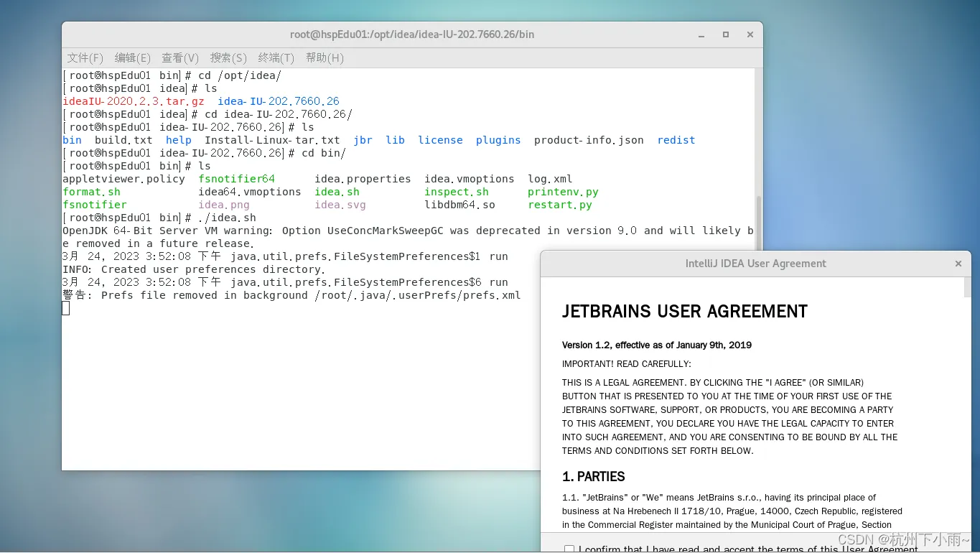Click the plugins directory name
This screenshot has height=553, width=980.
498,140
